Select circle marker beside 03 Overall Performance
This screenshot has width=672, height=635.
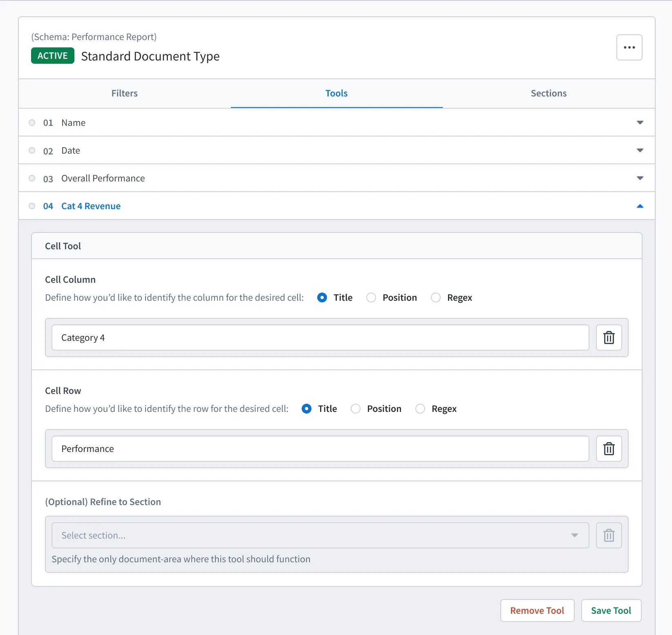[32, 178]
